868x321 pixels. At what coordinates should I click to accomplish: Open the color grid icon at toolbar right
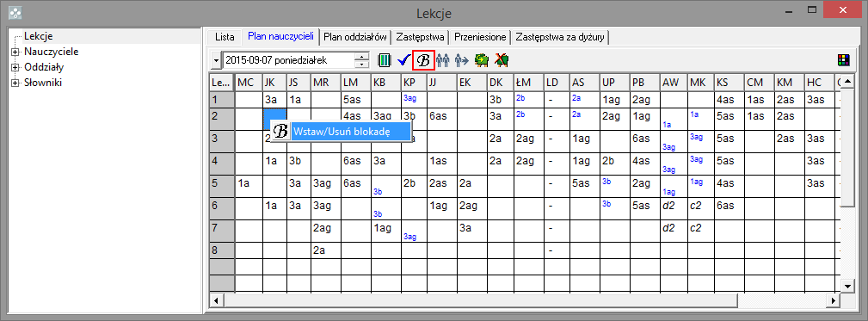pos(843,59)
